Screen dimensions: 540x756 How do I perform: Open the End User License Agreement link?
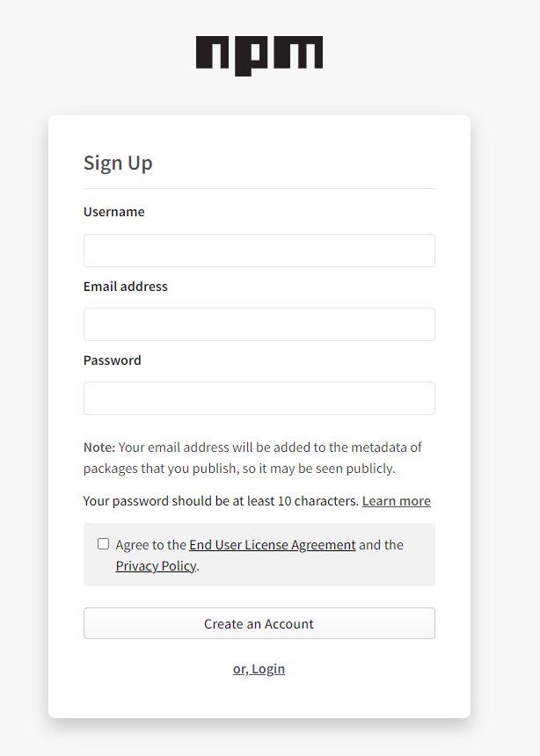(x=272, y=545)
